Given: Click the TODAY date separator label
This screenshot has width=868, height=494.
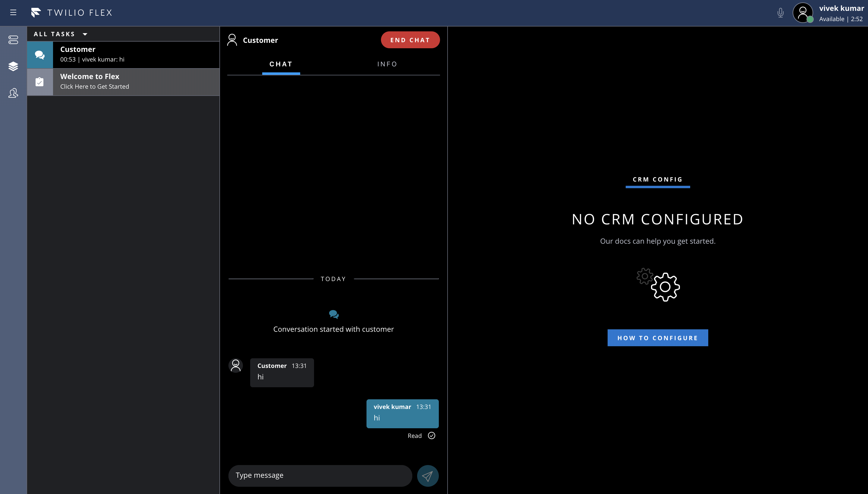Looking at the screenshot, I should pos(334,279).
